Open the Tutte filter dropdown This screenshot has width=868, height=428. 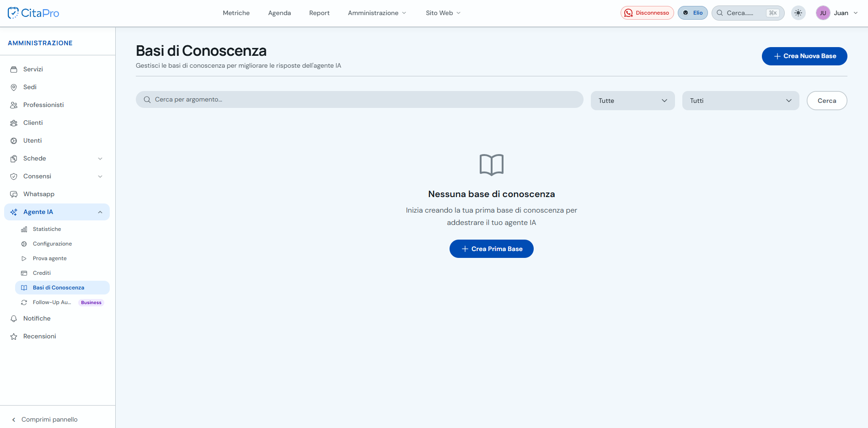[x=632, y=101]
